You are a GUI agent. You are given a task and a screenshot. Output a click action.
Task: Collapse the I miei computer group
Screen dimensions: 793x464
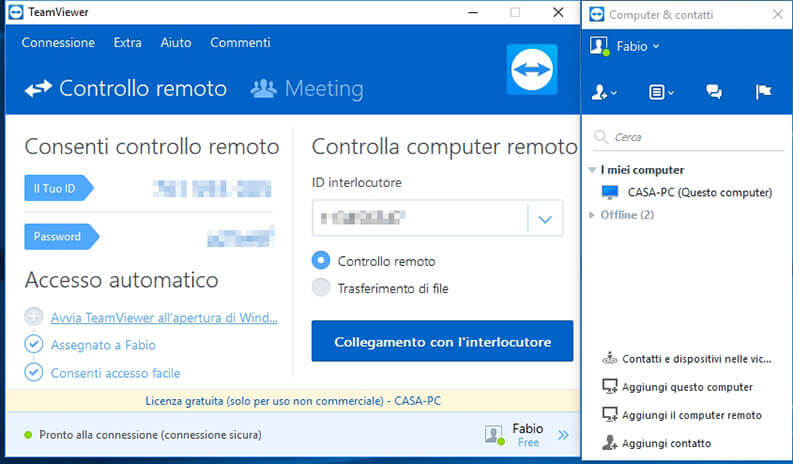pos(592,170)
